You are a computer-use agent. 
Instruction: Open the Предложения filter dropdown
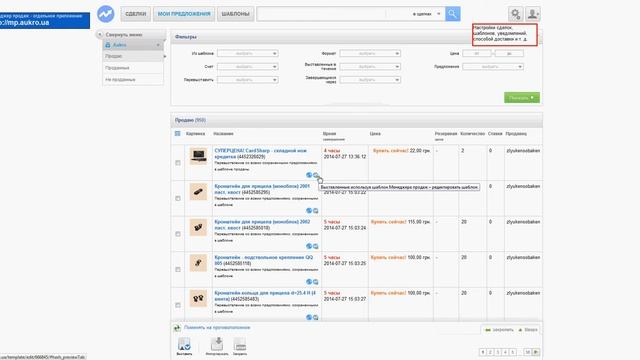[493, 67]
